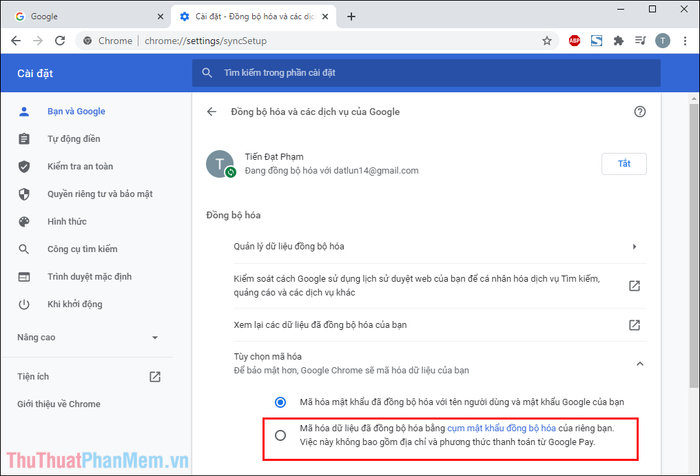Open Quản lý dữ liệu đồng bộ hóa arrow
700x476 pixels.
(634, 246)
